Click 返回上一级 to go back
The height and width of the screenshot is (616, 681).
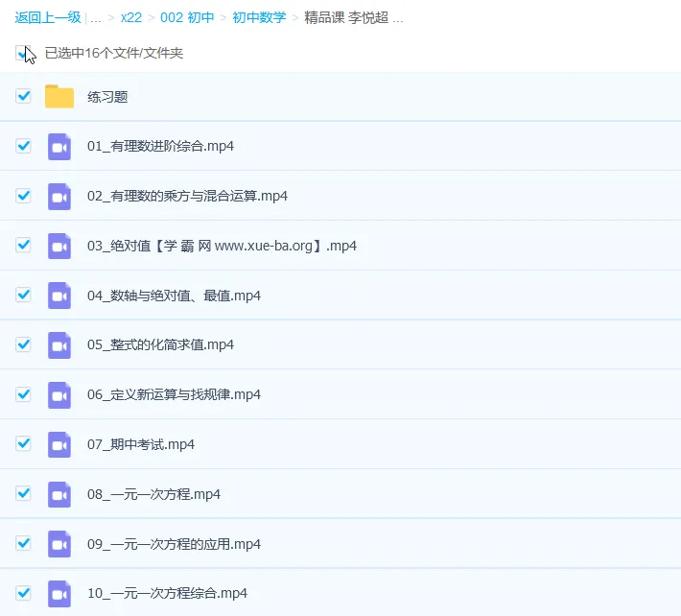coord(48,18)
